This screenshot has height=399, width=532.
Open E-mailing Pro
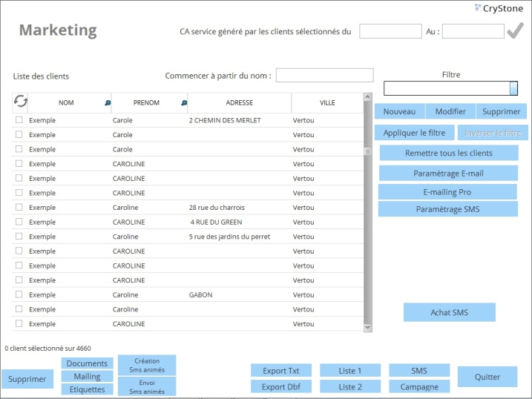pos(447,192)
